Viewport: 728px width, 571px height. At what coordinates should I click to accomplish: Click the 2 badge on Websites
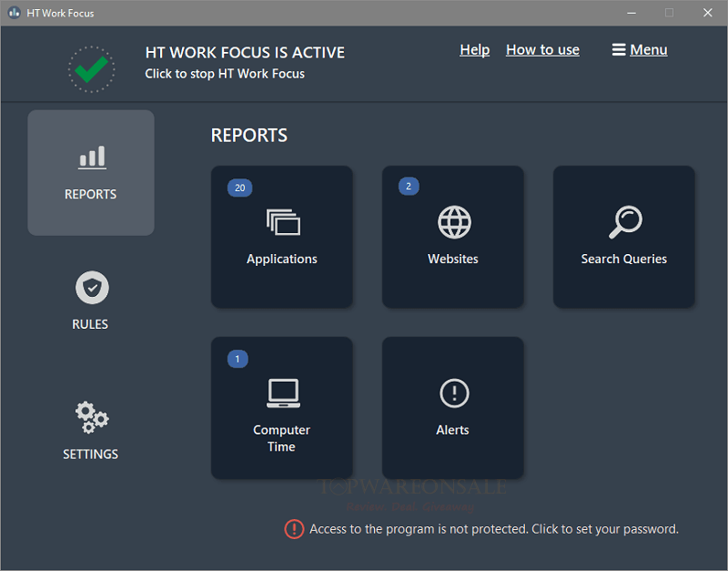point(409,187)
